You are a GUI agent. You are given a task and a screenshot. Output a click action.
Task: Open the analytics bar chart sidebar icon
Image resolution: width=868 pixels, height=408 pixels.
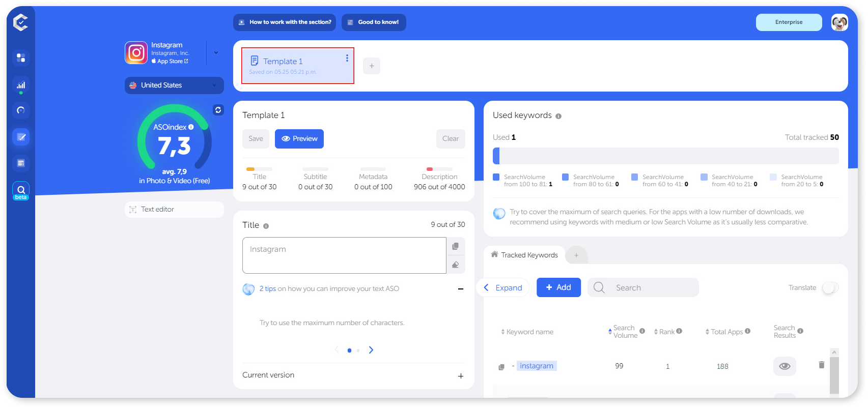21,85
